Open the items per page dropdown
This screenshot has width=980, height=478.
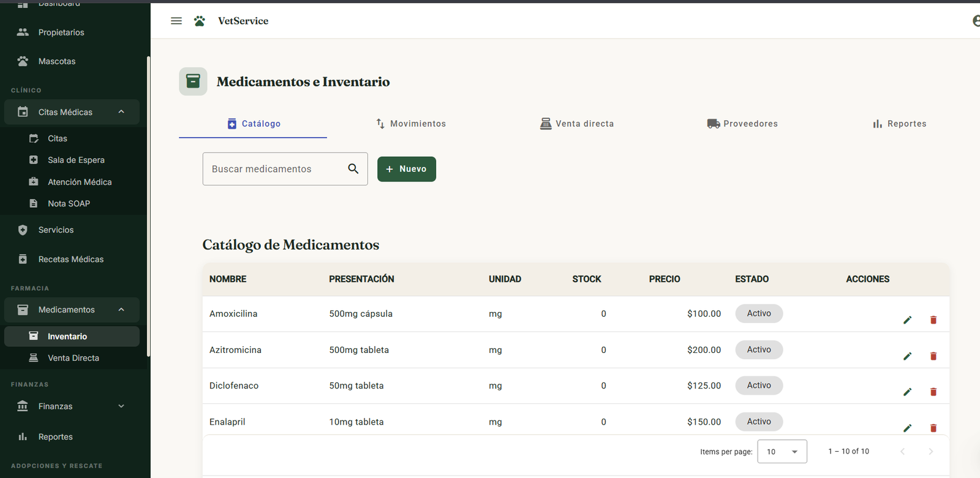(782, 452)
